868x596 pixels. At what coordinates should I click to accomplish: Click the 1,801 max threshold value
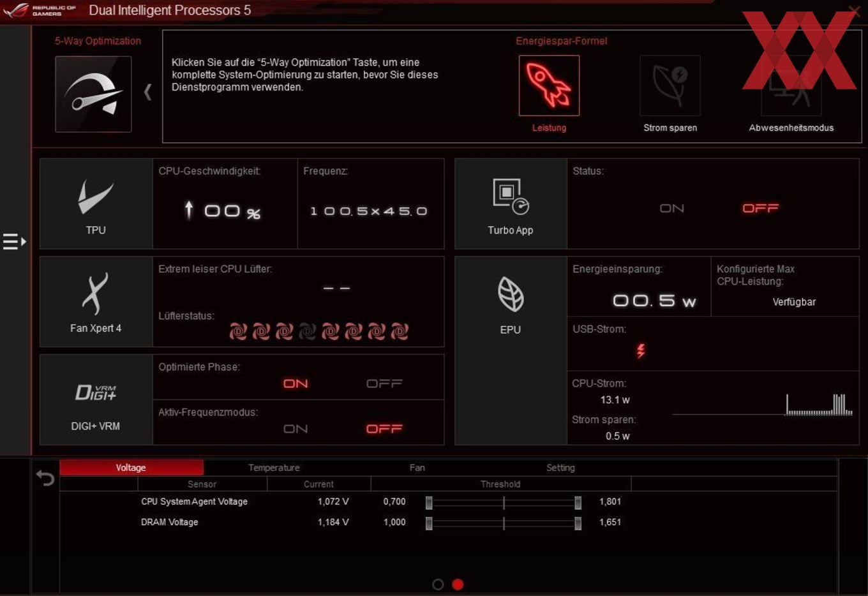coord(610,502)
